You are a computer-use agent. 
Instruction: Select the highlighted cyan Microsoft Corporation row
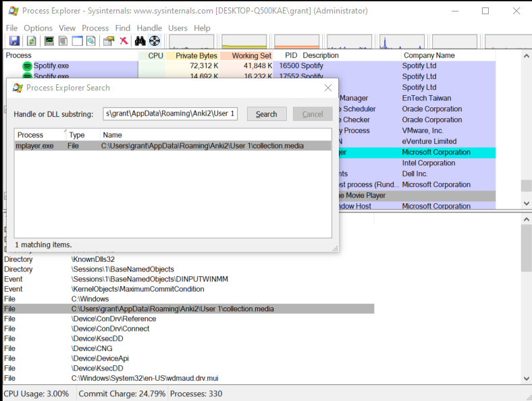coord(417,153)
